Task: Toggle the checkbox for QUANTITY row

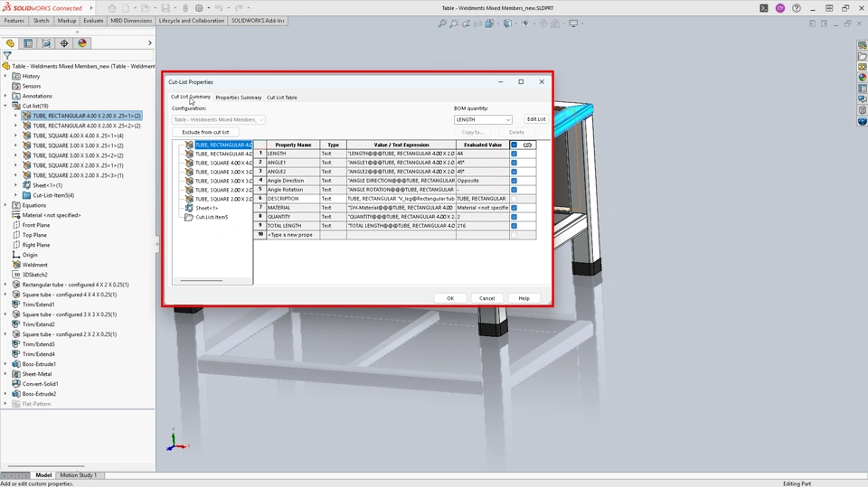Action: pyautogui.click(x=514, y=217)
